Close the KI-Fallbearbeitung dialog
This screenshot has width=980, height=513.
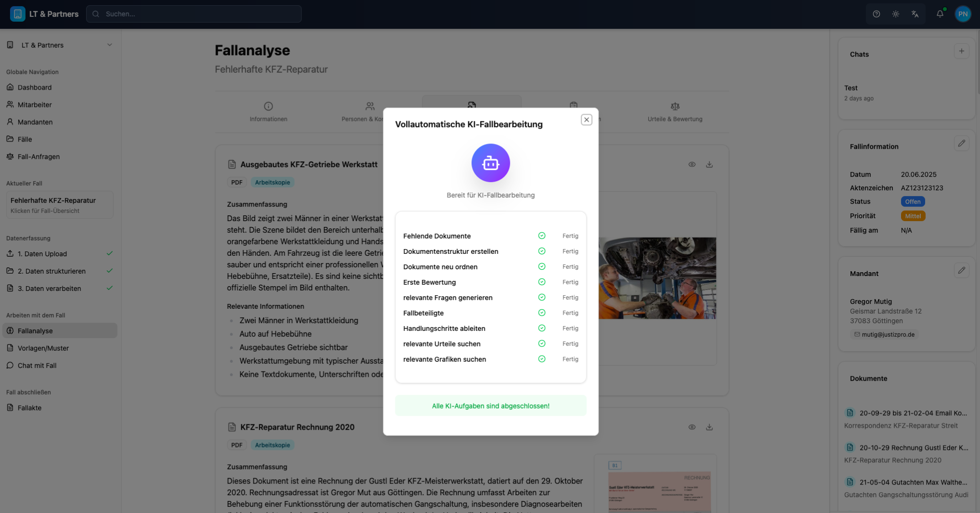tap(586, 119)
